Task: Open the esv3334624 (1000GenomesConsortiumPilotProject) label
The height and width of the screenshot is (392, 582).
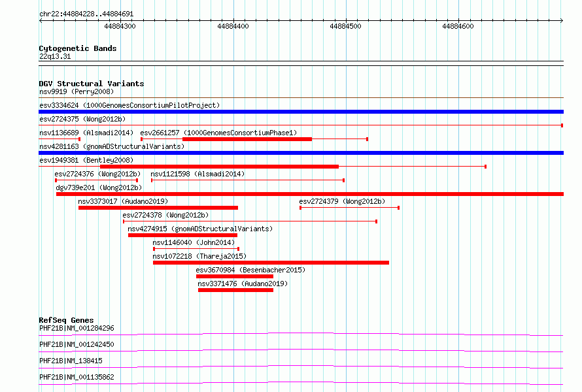Action: pyautogui.click(x=129, y=105)
